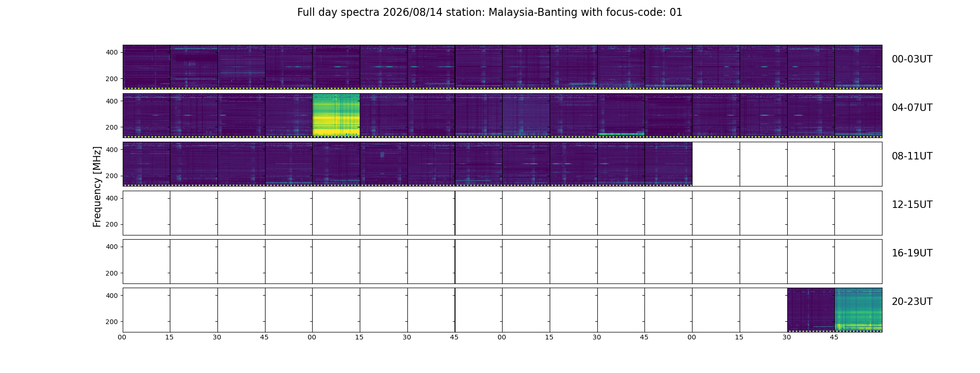Viewport: 980px width, 373px height.
Task: Click the '200' tick label of the 20-23UT row
Action: 112,322
